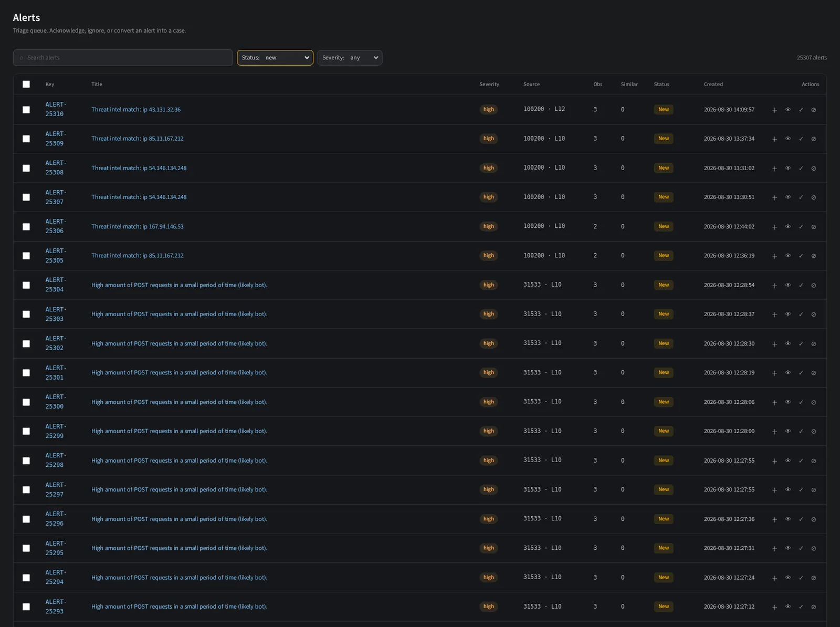
Task: Click the Similar column header
Action: click(x=629, y=84)
